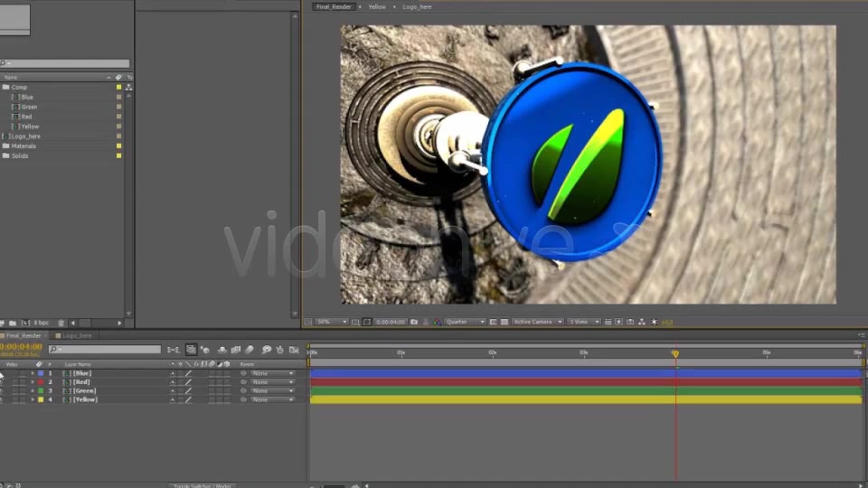Click the timeline search field

click(x=105, y=349)
